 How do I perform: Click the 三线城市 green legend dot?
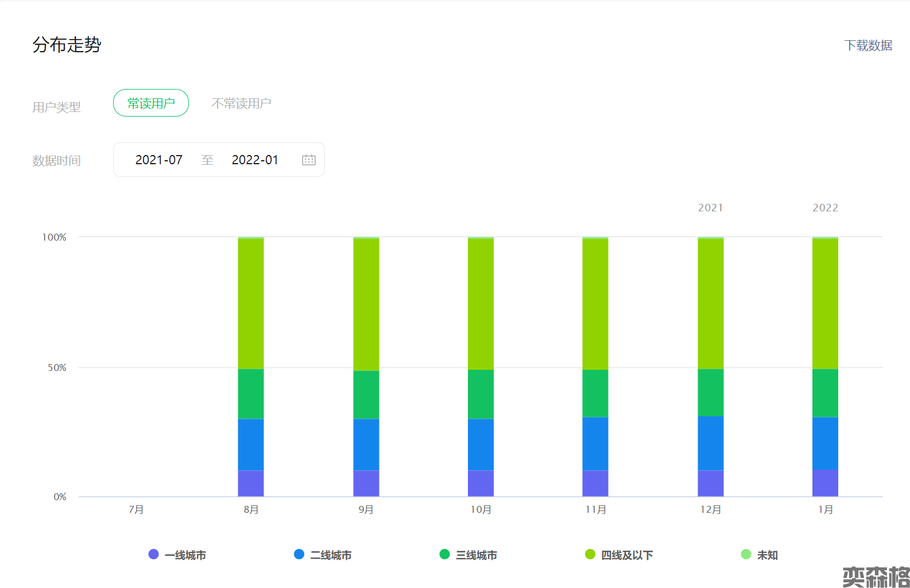[x=444, y=554]
